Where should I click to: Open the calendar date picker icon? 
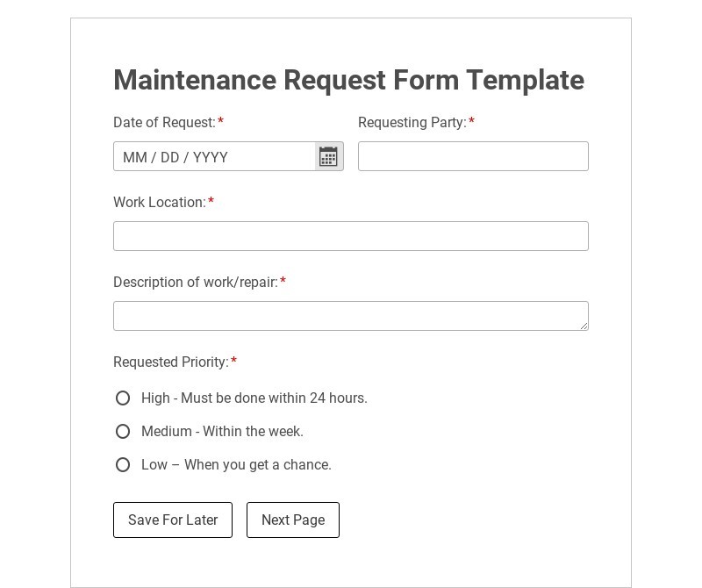click(328, 157)
